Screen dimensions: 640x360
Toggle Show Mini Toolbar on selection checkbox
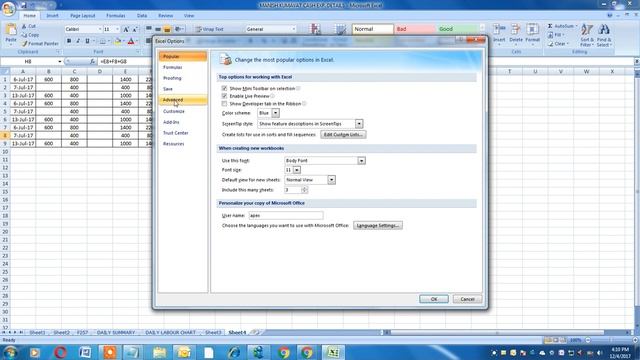pyautogui.click(x=224, y=88)
